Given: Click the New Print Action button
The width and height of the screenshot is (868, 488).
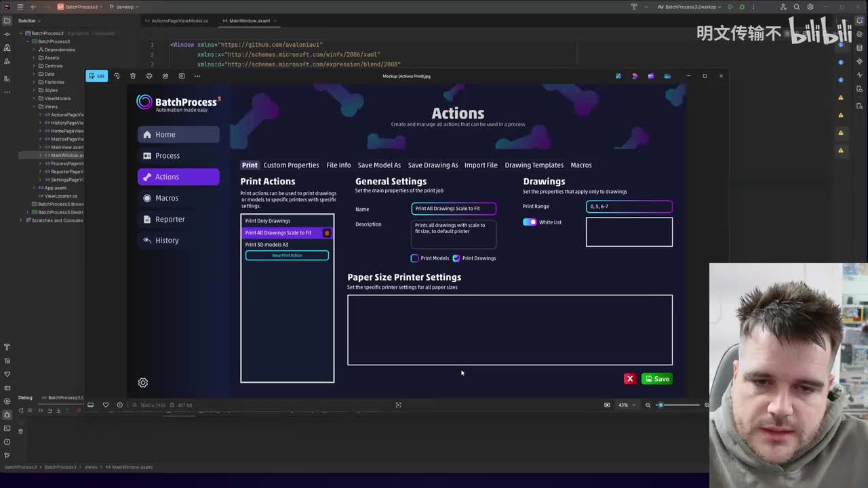Looking at the screenshot, I should point(287,256).
